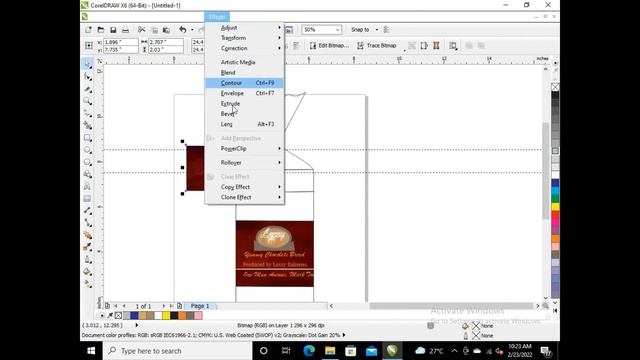Image resolution: width=640 pixels, height=360 pixels.
Task: Pick the green swatch in right palette
Action: coord(555,199)
